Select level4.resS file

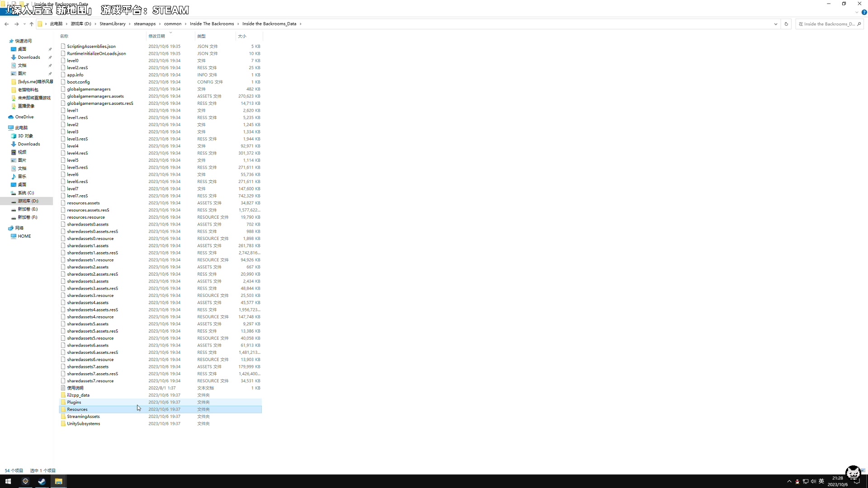click(x=77, y=153)
